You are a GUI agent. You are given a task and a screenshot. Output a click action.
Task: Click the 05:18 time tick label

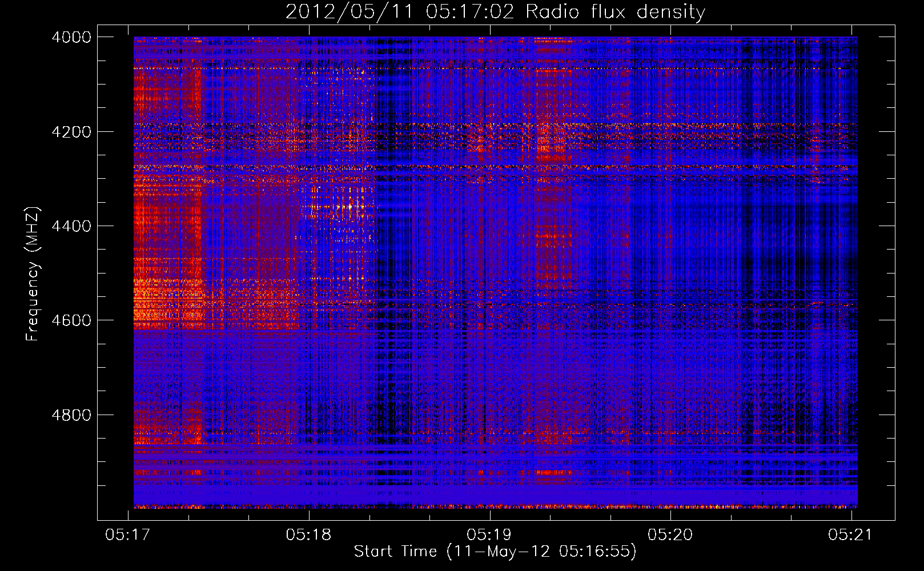coord(308,534)
